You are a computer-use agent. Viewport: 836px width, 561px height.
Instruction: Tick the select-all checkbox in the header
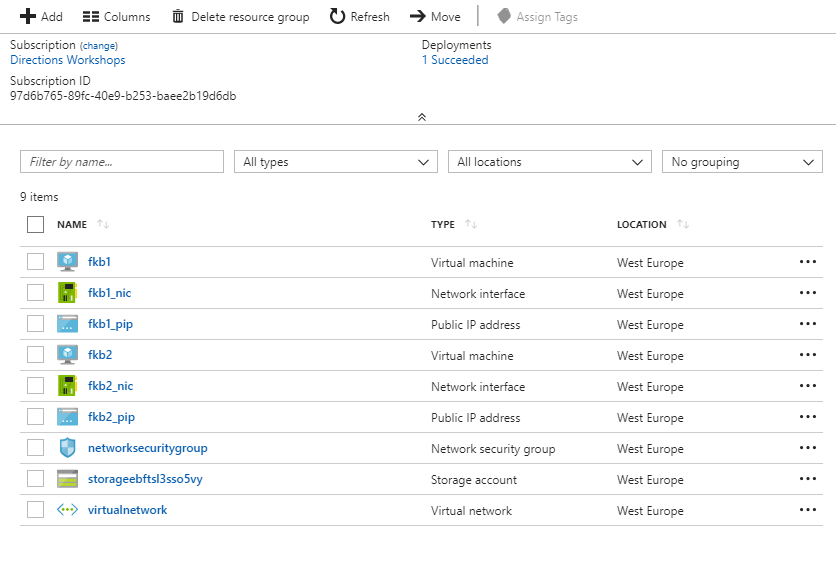click(36, 224)
